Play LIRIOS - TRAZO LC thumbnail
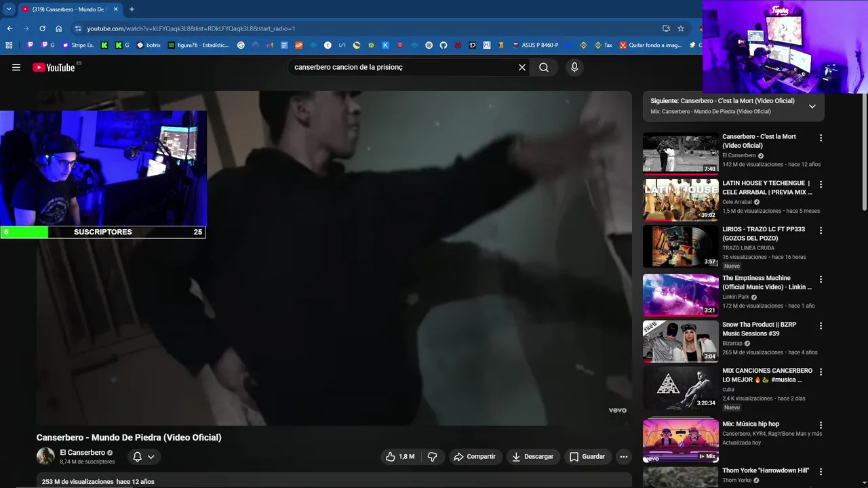The image size is (868, 488). (x=681, y=246)
